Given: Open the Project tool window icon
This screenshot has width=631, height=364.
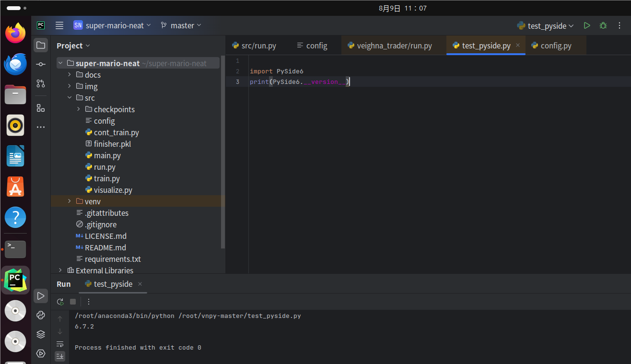Looking at the screenshot, I should [x=41, y=45].
